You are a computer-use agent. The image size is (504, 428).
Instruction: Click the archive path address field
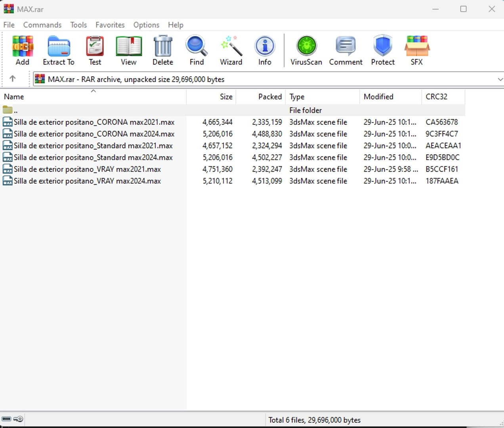coord(269,79)
